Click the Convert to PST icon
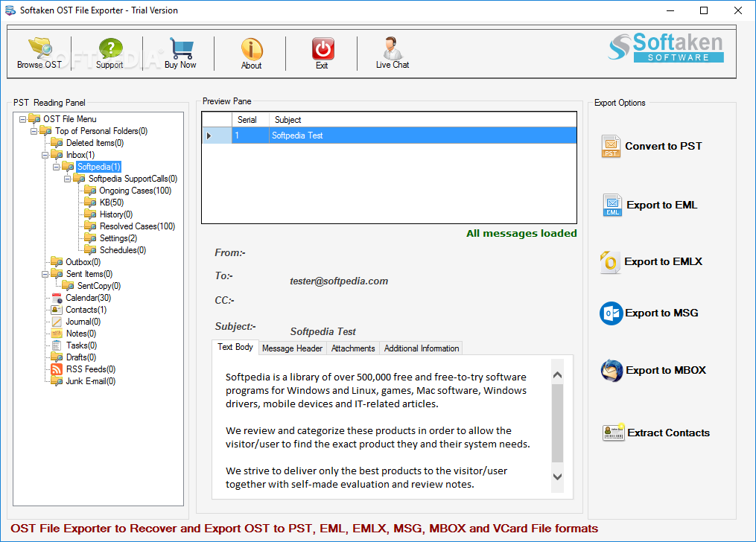Image resolution: width=756 pixels, height=542 pixels. [x=611, y=147]
